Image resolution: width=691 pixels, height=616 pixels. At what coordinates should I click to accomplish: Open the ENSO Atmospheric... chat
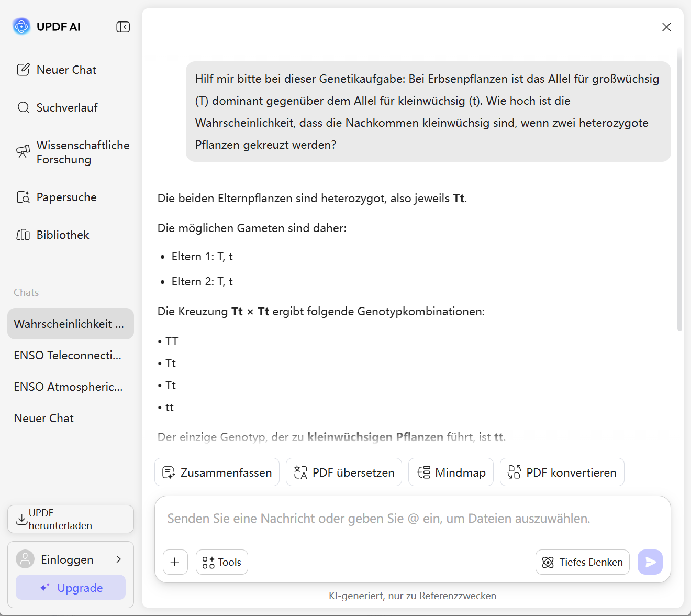click(71, 387)
